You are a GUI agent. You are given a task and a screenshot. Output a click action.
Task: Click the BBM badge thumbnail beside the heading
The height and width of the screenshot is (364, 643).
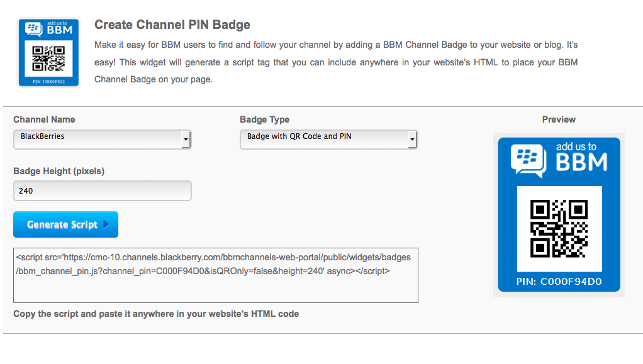[48, 52]
